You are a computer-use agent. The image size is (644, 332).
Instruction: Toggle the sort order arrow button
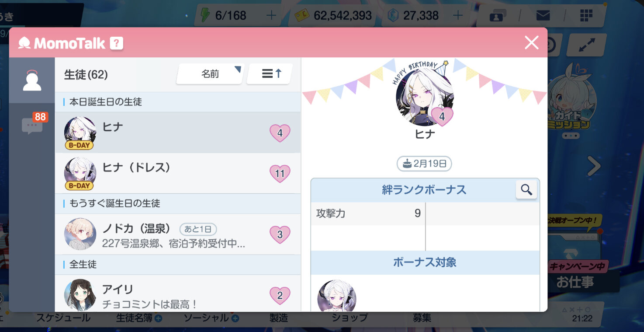269,74
